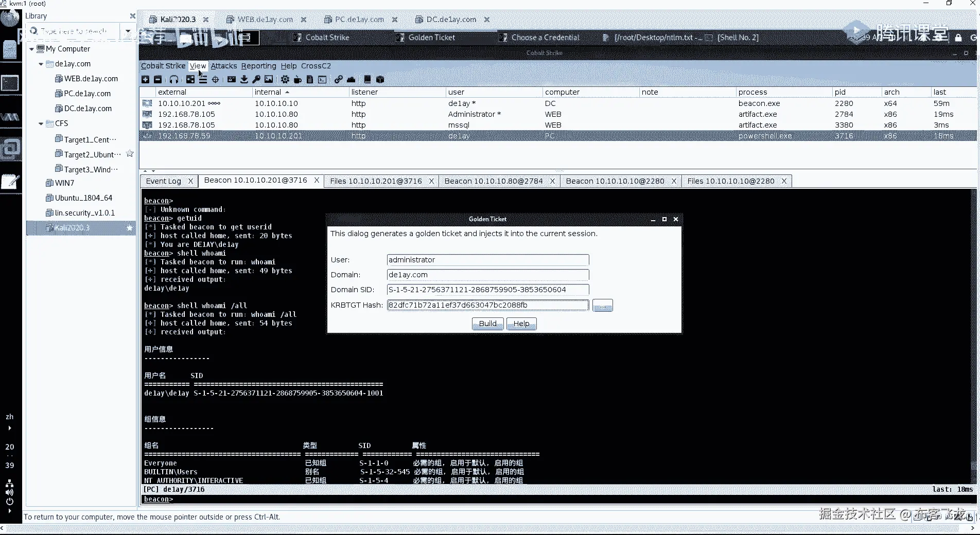Open Listeners via the headphones icon
The image size is (980, 535).
[174, 79]
